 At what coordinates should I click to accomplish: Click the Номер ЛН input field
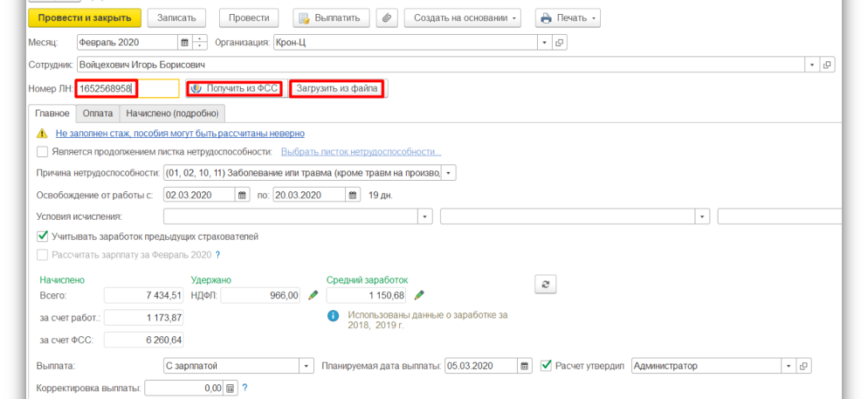pyautogui.click(x=128, y=89)
